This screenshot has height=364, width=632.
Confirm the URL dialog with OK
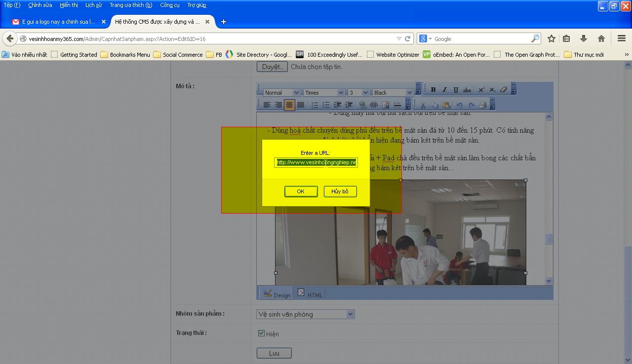301,191
